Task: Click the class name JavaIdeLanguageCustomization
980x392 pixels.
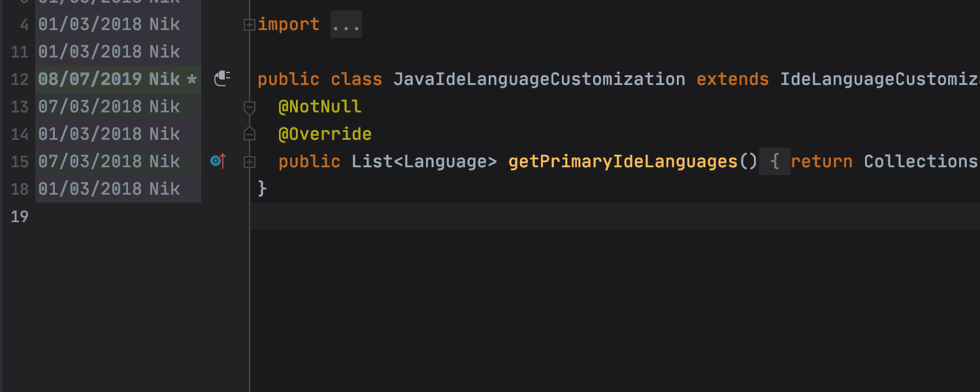Action: click(539, 79)
